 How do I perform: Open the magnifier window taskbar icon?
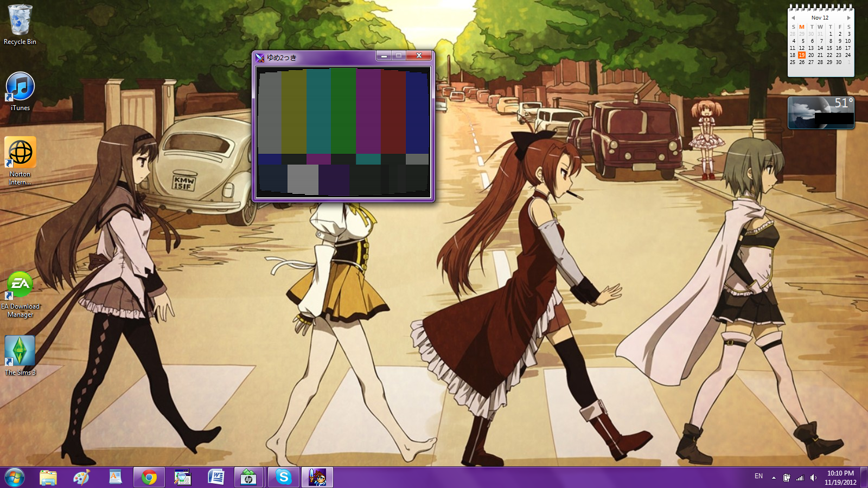click(182, 478)
